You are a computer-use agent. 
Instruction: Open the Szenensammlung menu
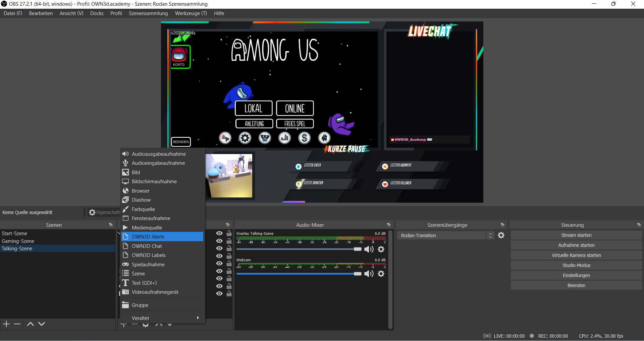[148, 13]
